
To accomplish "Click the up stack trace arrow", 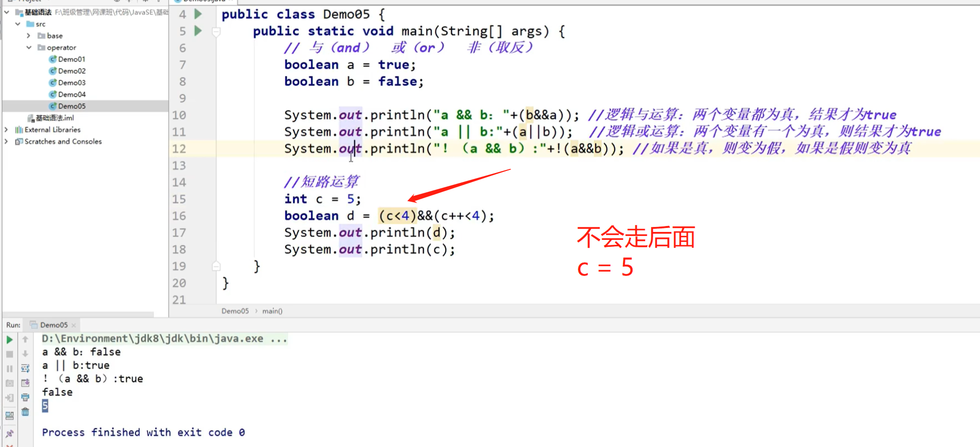I will tap(25, 339).
